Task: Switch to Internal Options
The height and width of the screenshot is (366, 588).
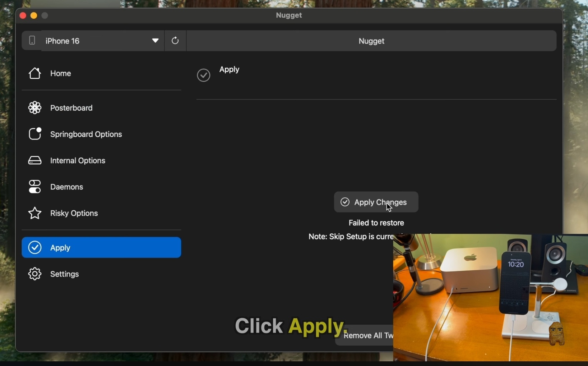Action: pos(101,160)
